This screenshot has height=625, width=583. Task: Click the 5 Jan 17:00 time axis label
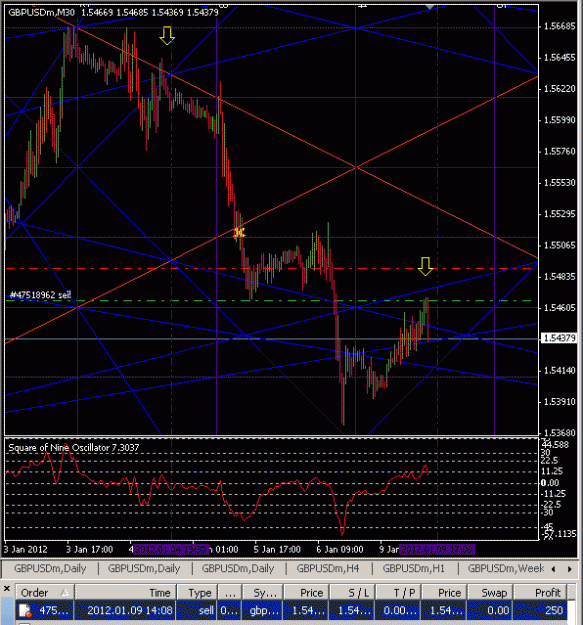277,549
